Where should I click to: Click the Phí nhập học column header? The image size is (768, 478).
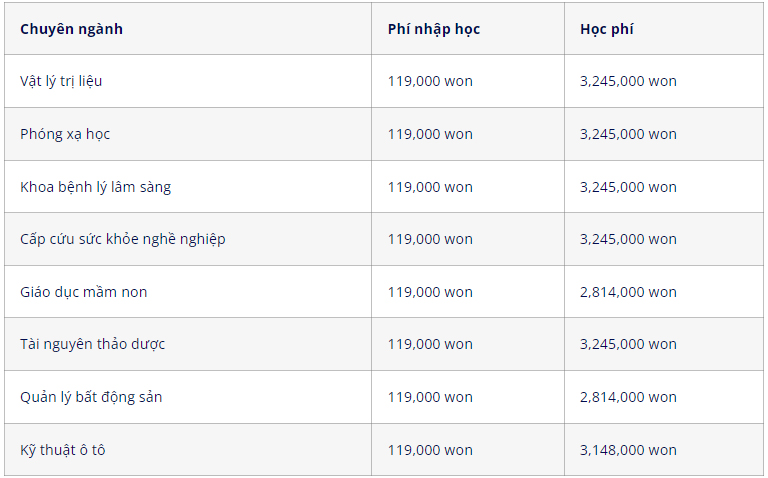click(x=468, y=29)
